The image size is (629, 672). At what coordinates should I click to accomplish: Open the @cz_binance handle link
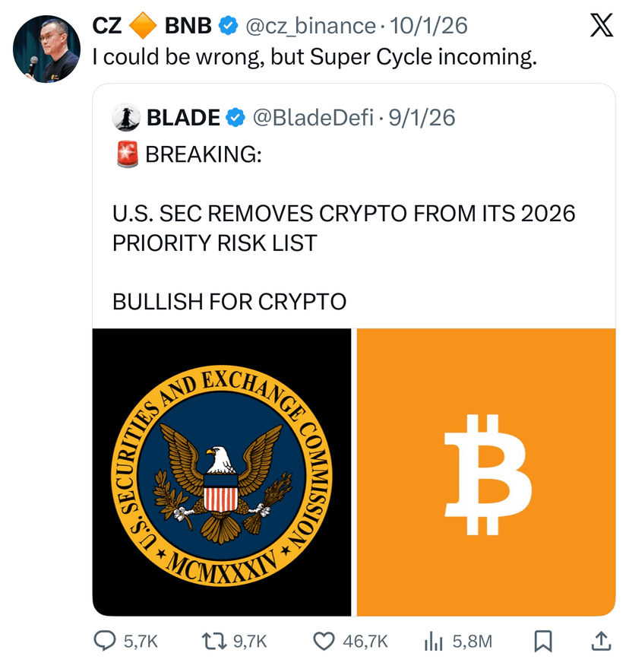pyautogui.click(x=308, y=27)
